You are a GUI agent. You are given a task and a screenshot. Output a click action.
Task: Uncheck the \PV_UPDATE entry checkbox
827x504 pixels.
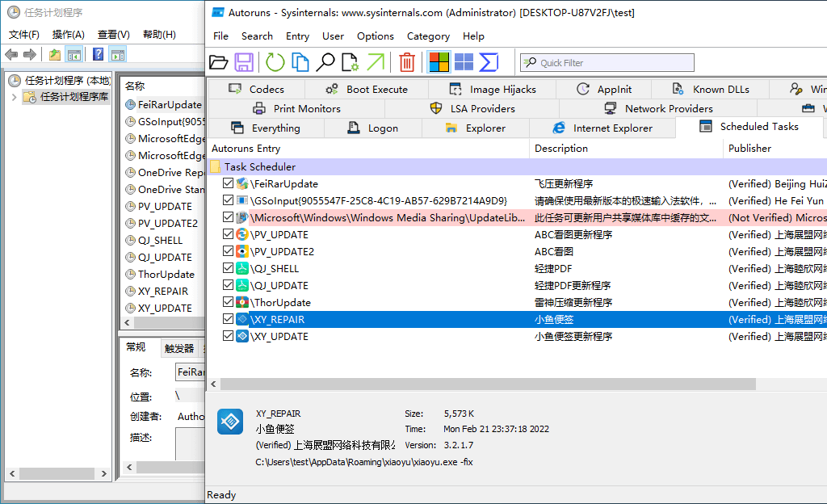coord(228,233)
